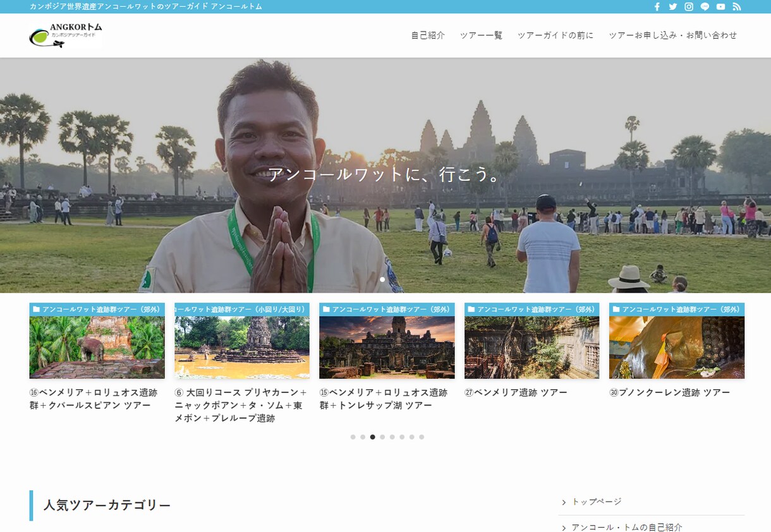
Task: Open the LINE chat icon
Action: click(705, 7)
